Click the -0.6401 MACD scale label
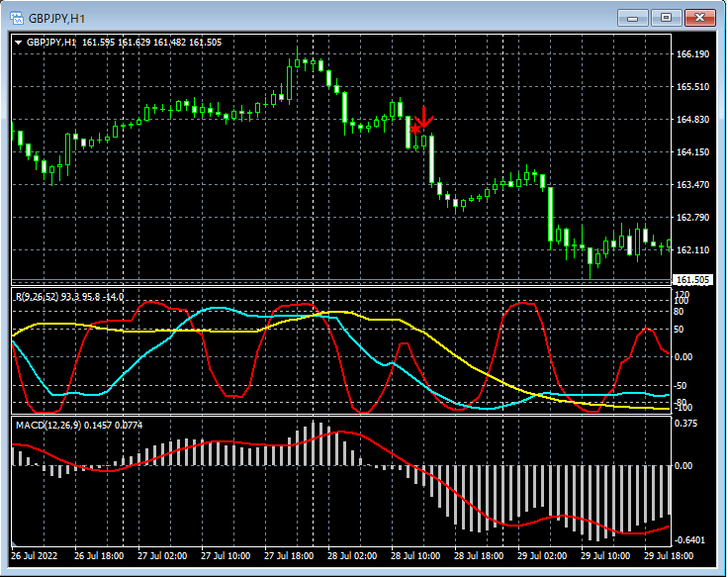728x577 pixels. 689,539
